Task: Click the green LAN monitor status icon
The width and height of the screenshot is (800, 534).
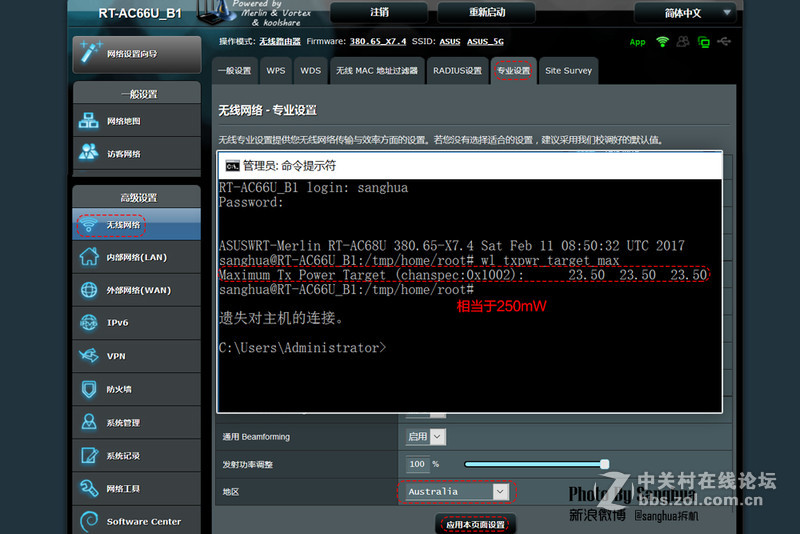Action: pos(704,42)
